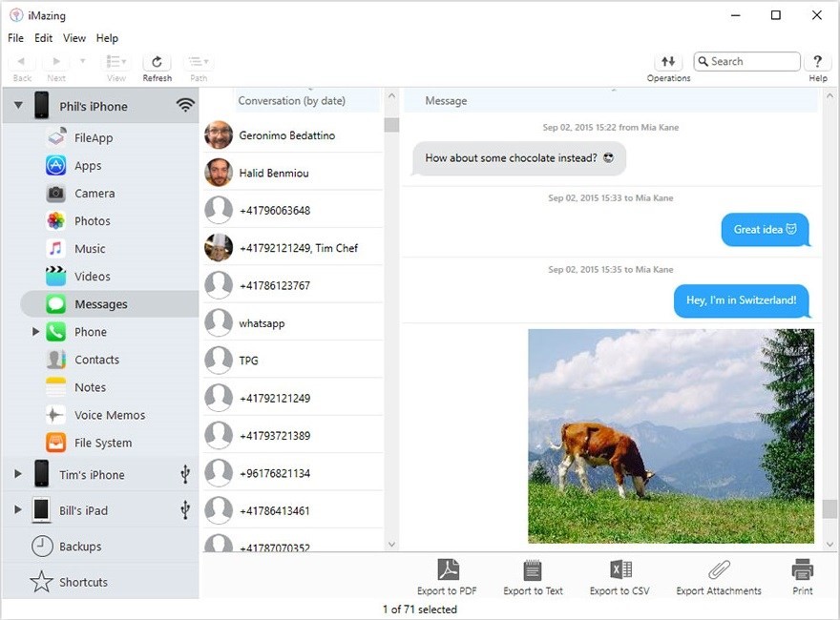
Task: Open the Path dropdown in toolbar
Action: click(199, 62)
